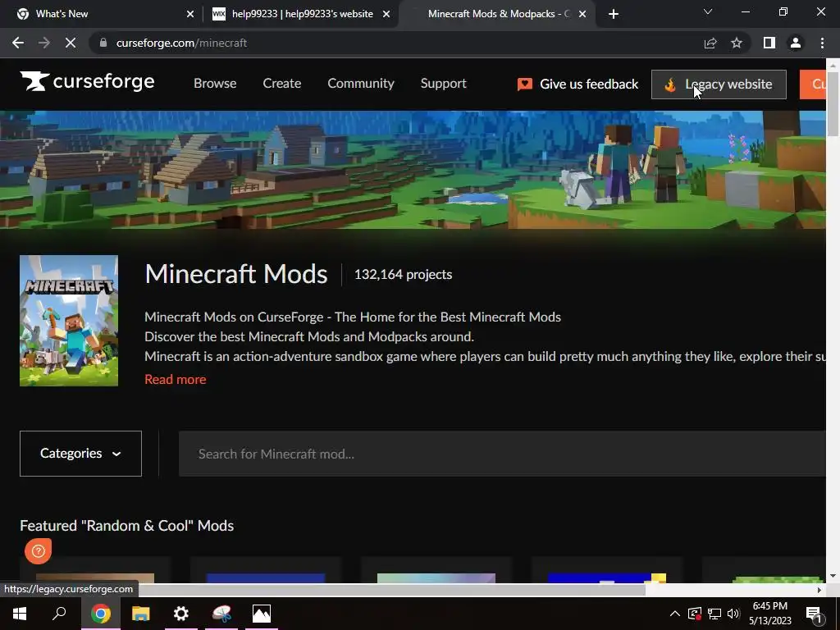Viewport: 840px width, 630px height.
Task: Click the browser forward arrow
Action: tap(44, 43)
